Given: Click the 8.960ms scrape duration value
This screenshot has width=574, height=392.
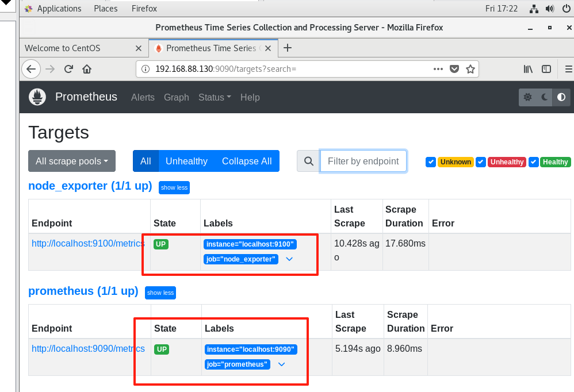Looking at the screenshot, I should click(x=404, y=349).
